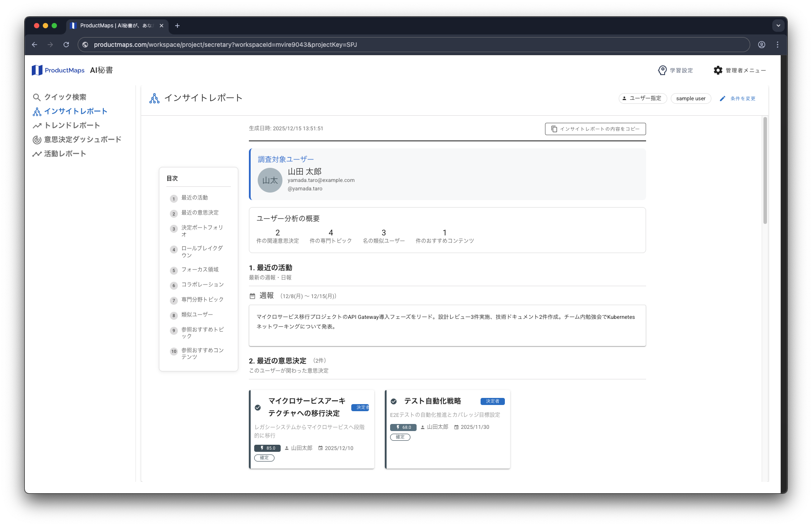Open 学習設定 via the brain icon
Screen dimensions: 812x526
click(x=662, y=70)
